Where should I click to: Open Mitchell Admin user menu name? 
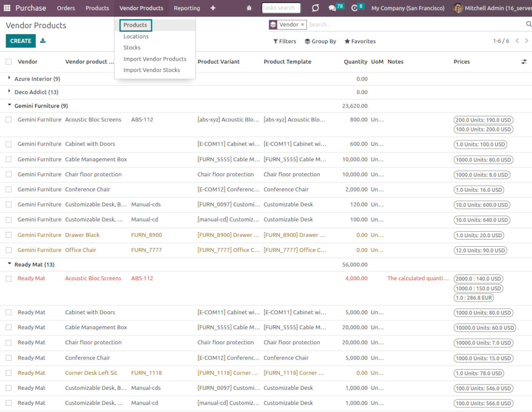[x=498, y=8]
